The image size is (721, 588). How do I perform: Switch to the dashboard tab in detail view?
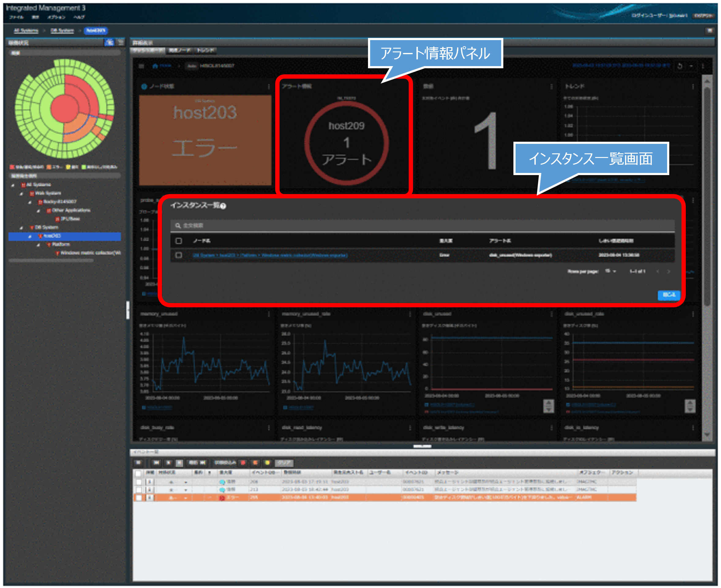(x=148, y=51)
